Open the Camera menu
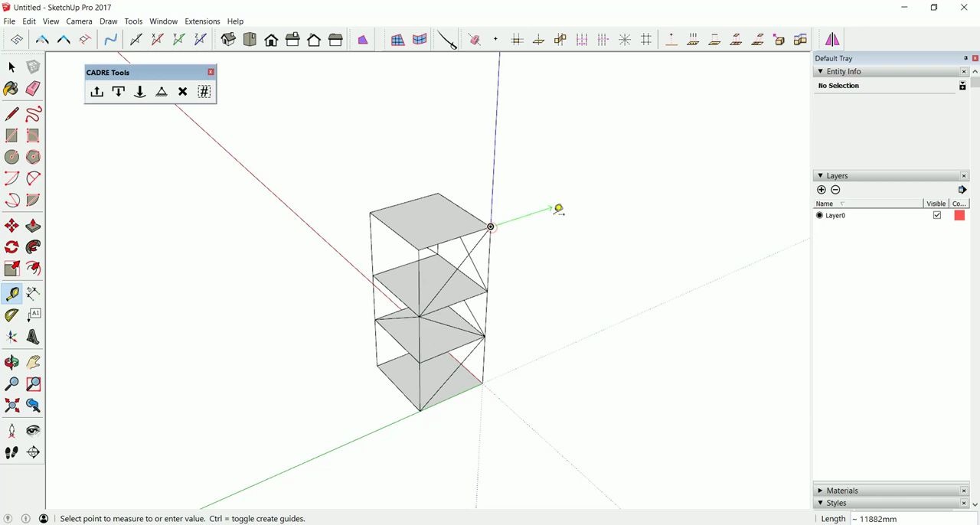This screenshot has height=525, width=980. tap(79, 21)
